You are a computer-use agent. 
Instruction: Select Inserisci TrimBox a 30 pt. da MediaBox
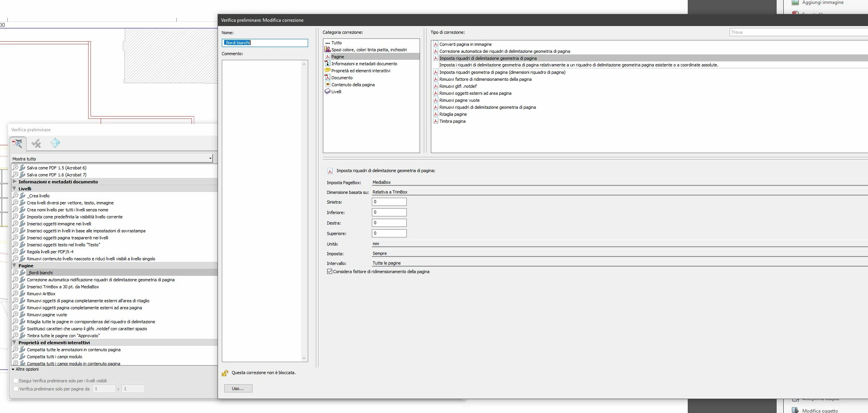[x=63, y=287]
